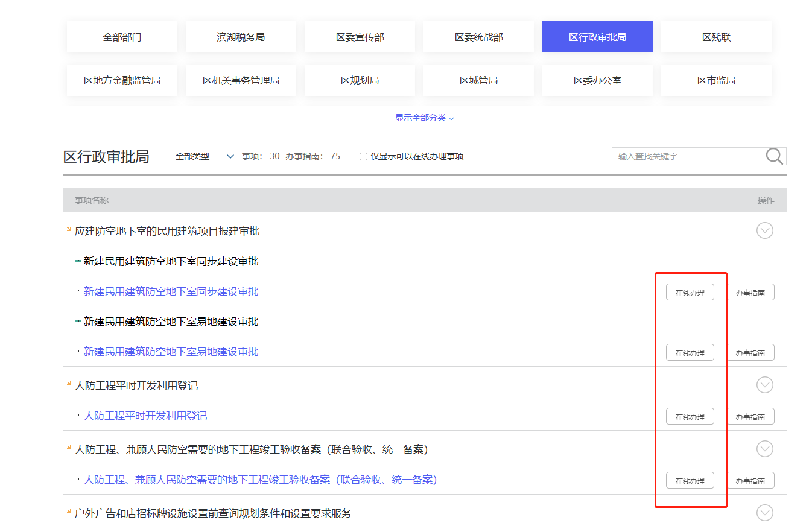This screenshot has width=812, height=529.
Task: Click orange arrow beside 应建防空地下室的民用建筑项目报建审批
Action: tap(69, 229)
